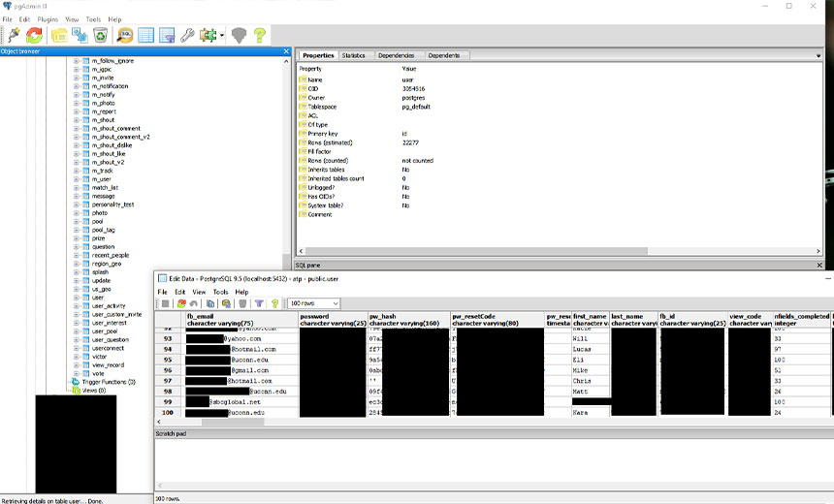Switch to the Dependents tab
This screenshot has width=834, height=504.
(444, 55)
